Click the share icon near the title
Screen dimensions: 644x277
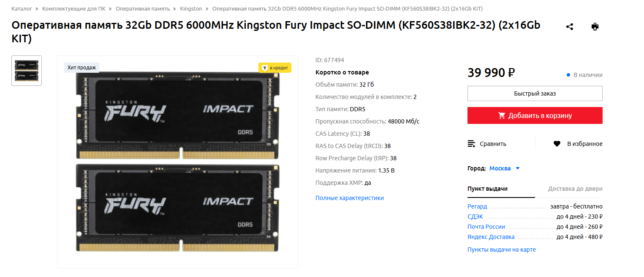tap(570, 27)
